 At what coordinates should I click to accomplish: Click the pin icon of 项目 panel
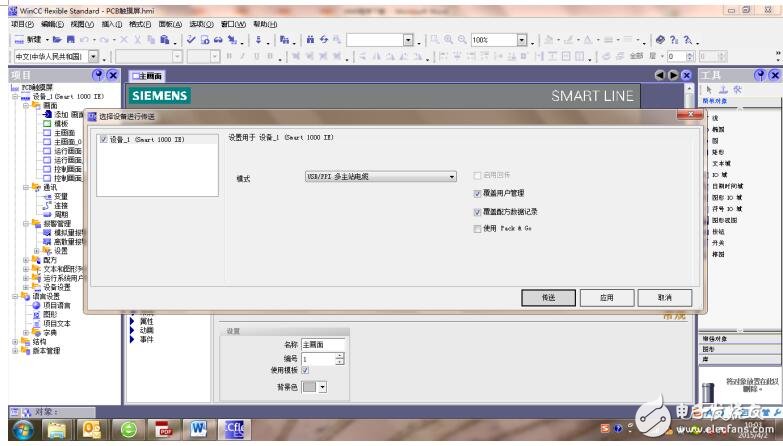click(98, 75)
